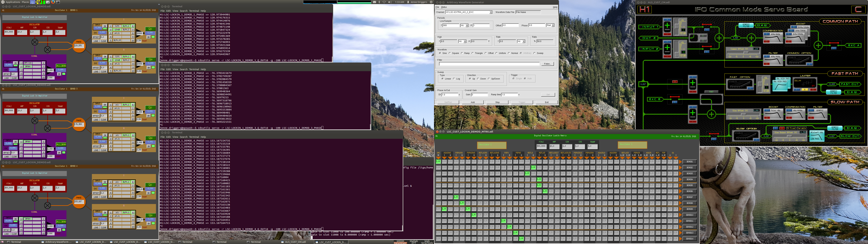
Task: Select the Square waveform radio button
Action: 449,53
